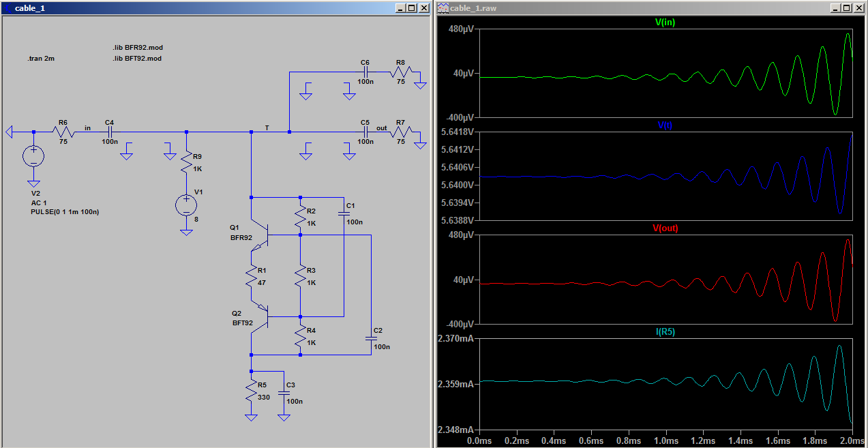Select resistor R8 75
This screenshot has width=868, height=448.
[x=400, y=72]
